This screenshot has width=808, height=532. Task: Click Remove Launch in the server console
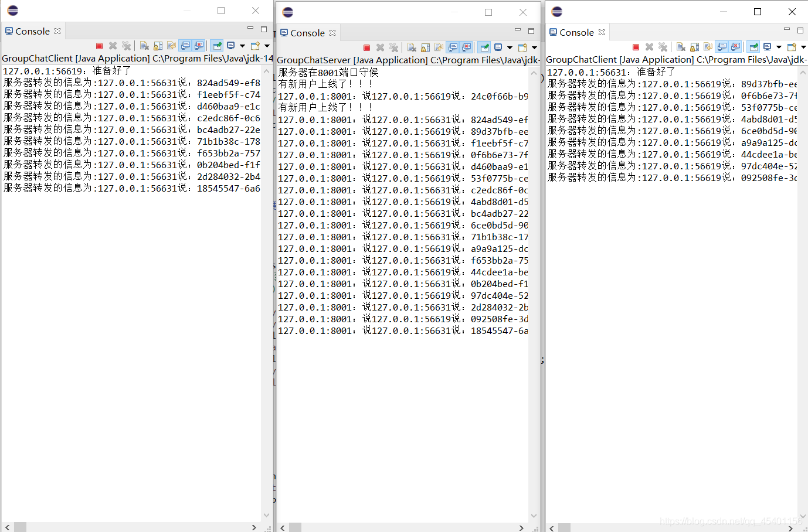[x=380, y=47]
